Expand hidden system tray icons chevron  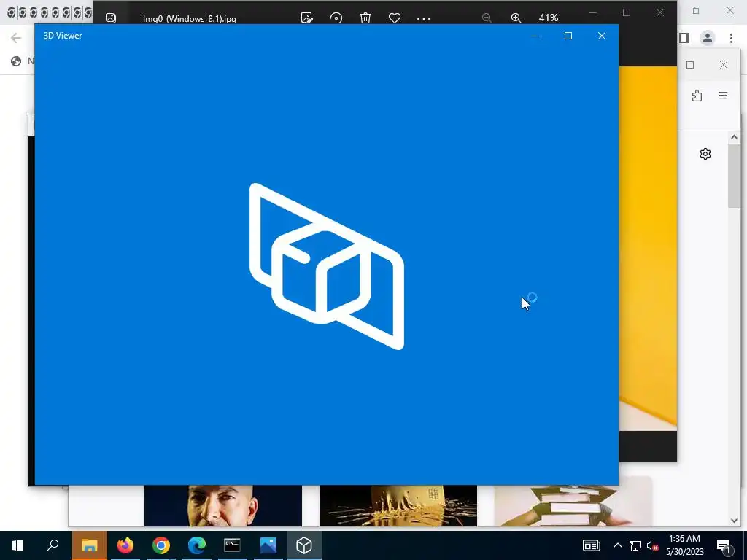[617, 545]
